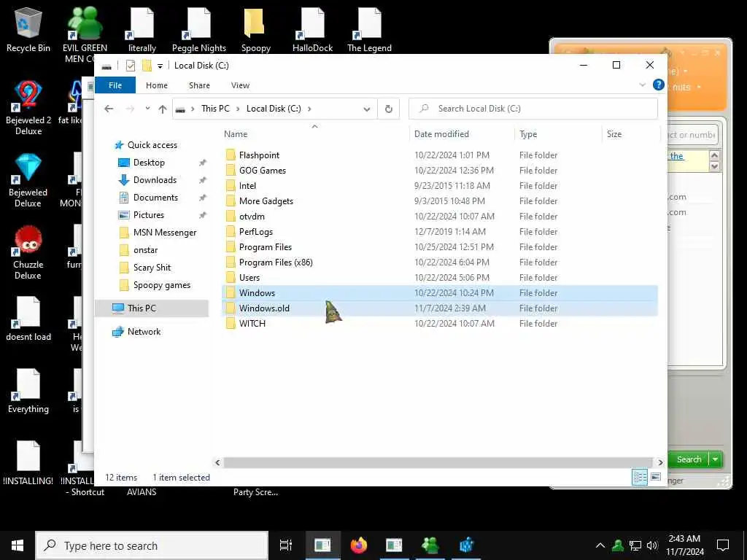Click the volume speaker tray icon
The image size is (747, 560).
652,545
